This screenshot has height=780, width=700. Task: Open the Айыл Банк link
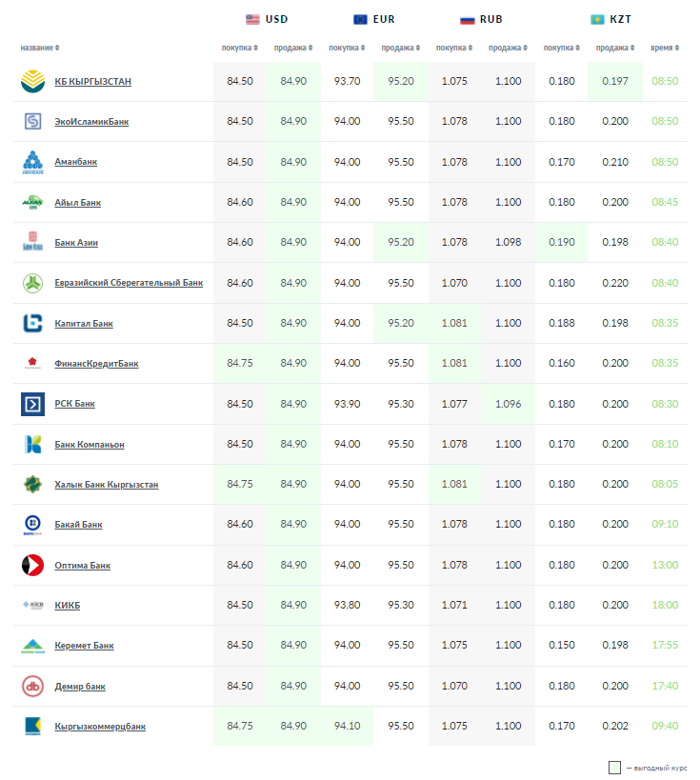[x=78, y=203]
